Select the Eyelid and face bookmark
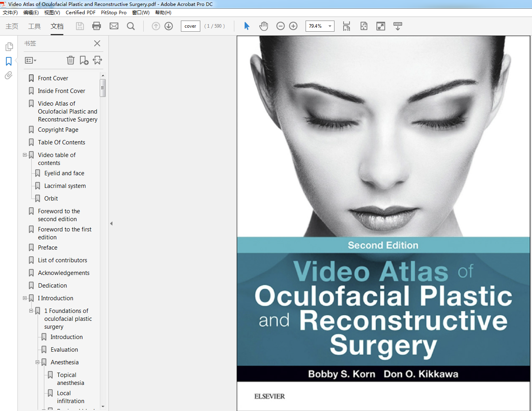532x411 pixels. point(64,173)
